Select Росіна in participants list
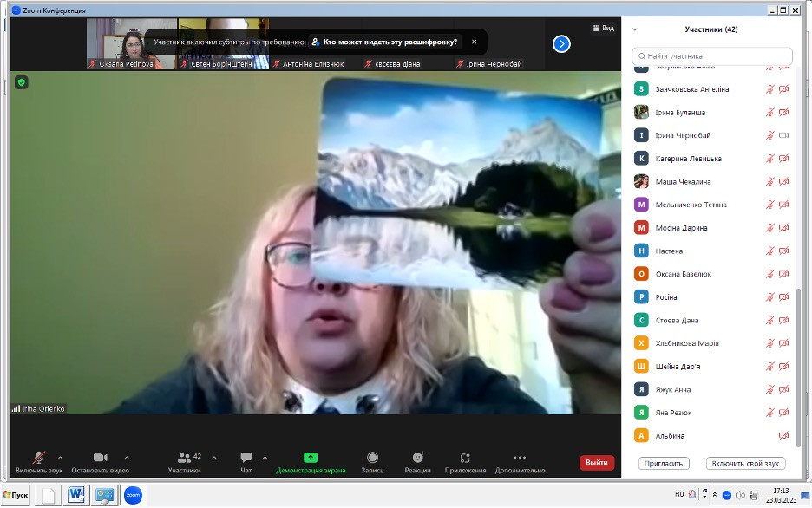The height and width of the screenshot is (508, 812). click(712, 297)
